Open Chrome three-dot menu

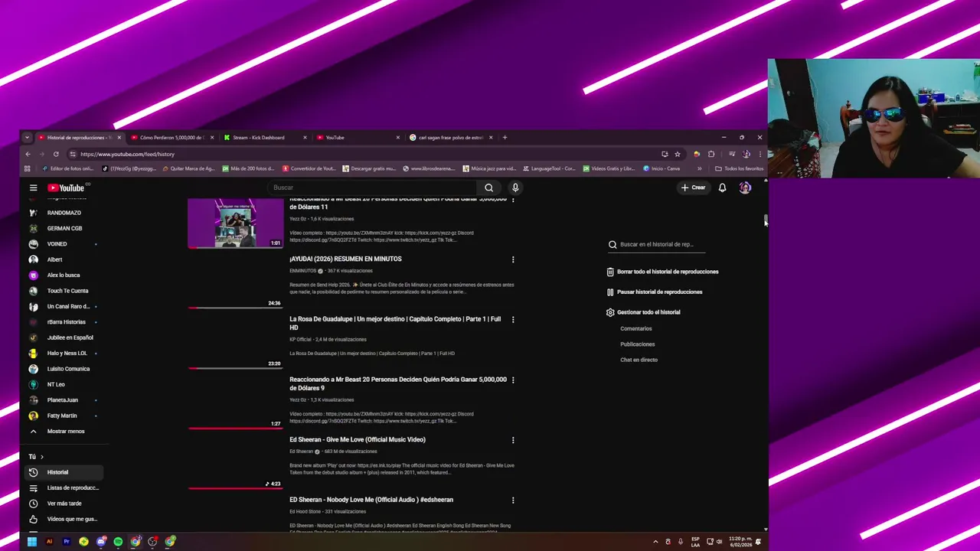[x=759, y=154]
